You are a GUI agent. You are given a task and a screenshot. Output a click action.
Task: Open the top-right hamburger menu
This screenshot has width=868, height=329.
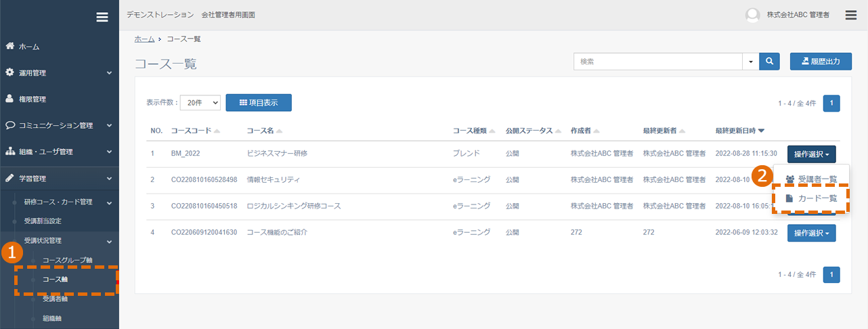pos(851,15)
